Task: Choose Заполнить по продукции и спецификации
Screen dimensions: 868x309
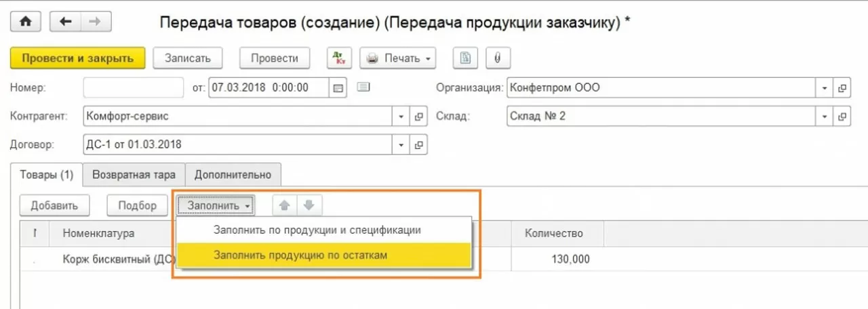Action: [x=324, y=230]
